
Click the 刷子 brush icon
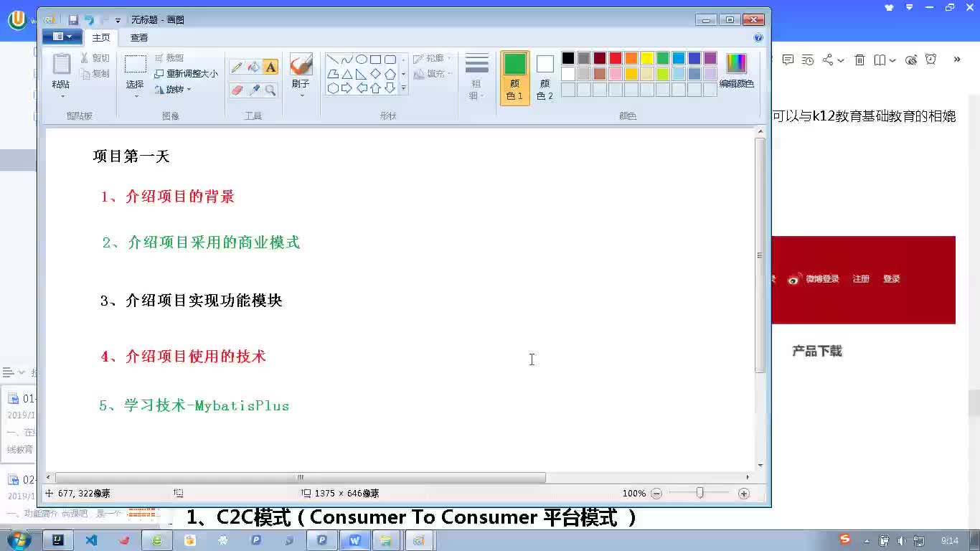(301, 65)
